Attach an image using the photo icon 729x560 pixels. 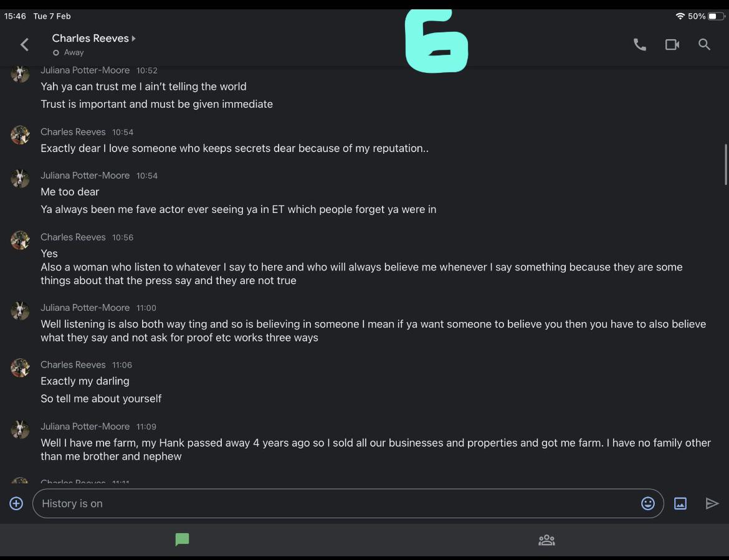680,503
